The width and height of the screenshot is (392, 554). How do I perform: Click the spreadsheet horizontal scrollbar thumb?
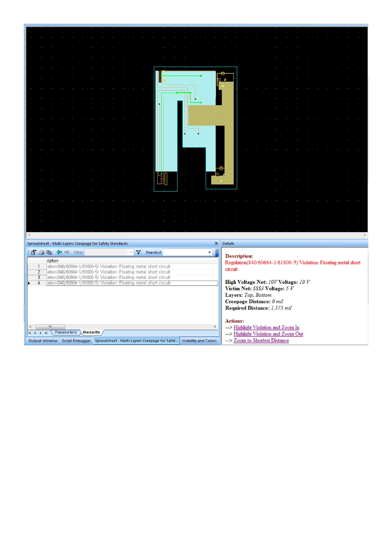tap(50, 327)
